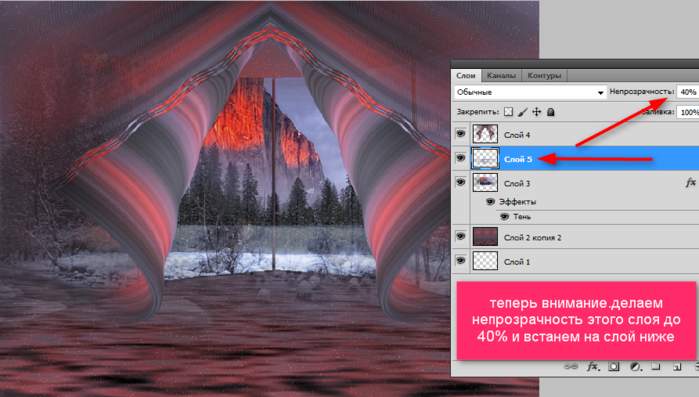699x397 pixels.
Task: Switch to the Контуры tab
Action: 544,75
